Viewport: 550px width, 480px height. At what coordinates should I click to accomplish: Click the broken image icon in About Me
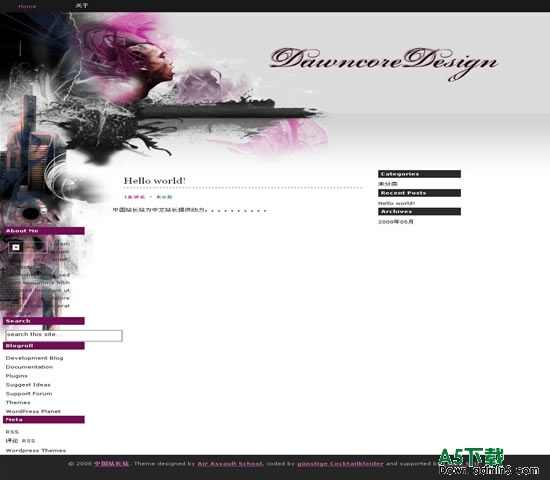[16, 247]
